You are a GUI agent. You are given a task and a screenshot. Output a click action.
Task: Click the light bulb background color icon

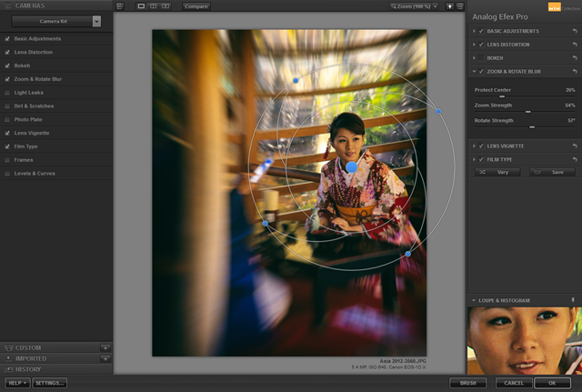click(x=448, y=5)
